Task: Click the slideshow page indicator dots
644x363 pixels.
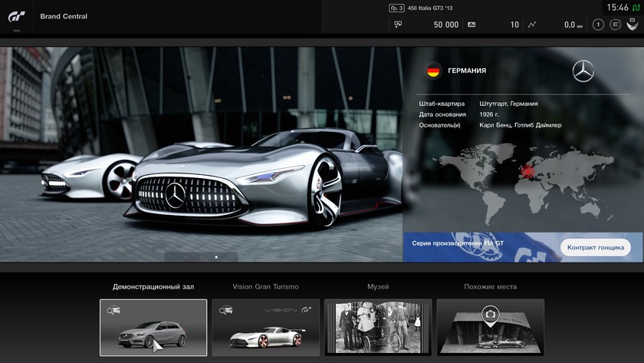Action: [x=201, y=257]
